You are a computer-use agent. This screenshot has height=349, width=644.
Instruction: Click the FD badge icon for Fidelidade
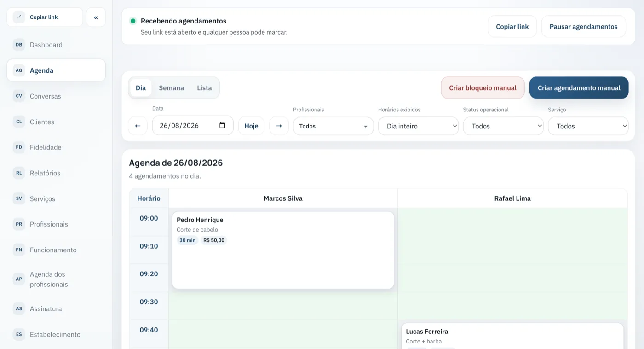coord(19,147)
